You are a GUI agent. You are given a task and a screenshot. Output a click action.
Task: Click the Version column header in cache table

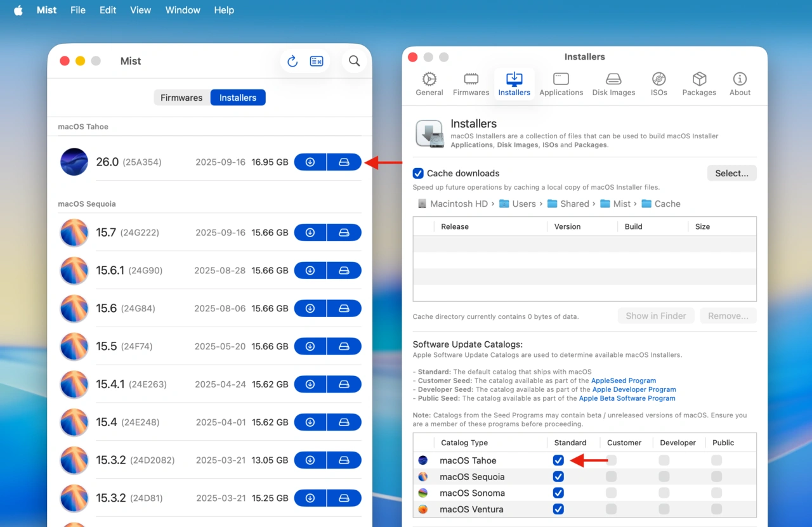point(567,226)
